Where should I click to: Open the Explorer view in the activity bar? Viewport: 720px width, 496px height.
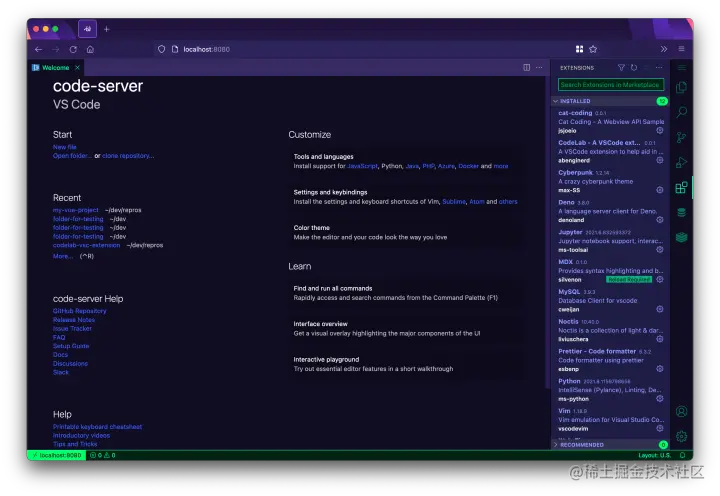coord(681,87)
